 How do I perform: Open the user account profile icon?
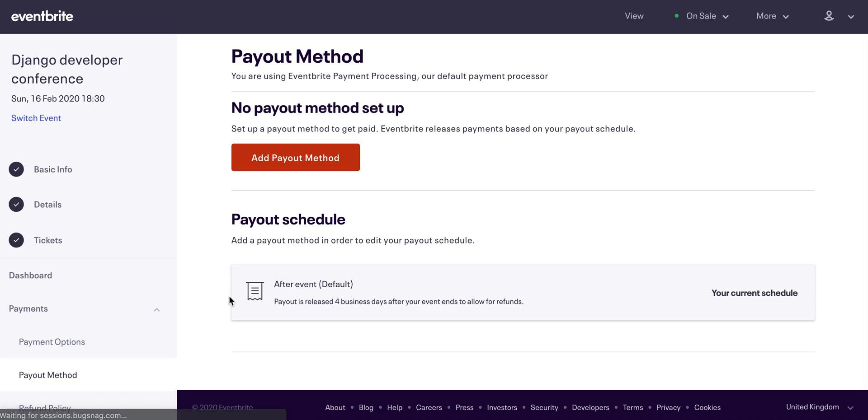point(829,16)
